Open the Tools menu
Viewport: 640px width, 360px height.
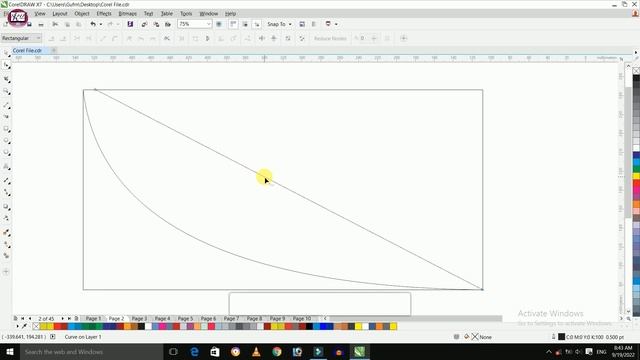coord(186,14)
